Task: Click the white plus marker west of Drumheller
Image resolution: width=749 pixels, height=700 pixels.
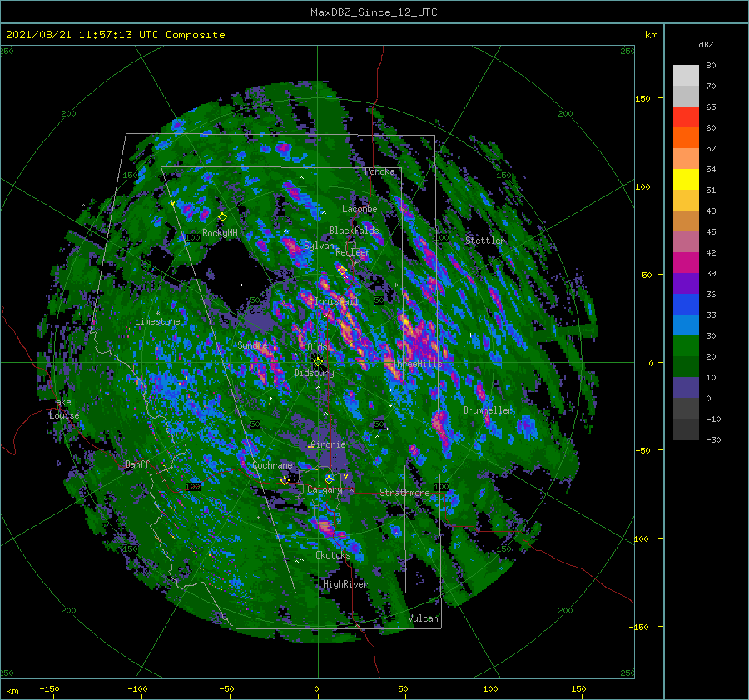Action: coord(470,335)
